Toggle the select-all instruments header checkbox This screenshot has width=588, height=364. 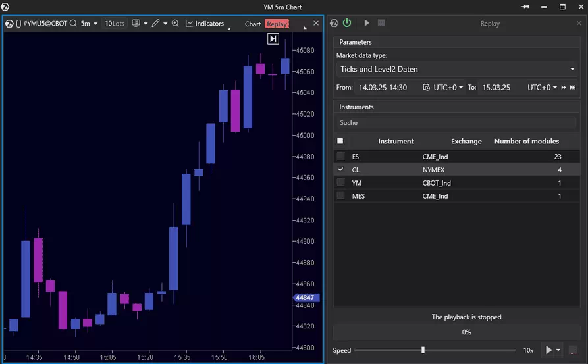click(340, 141)
